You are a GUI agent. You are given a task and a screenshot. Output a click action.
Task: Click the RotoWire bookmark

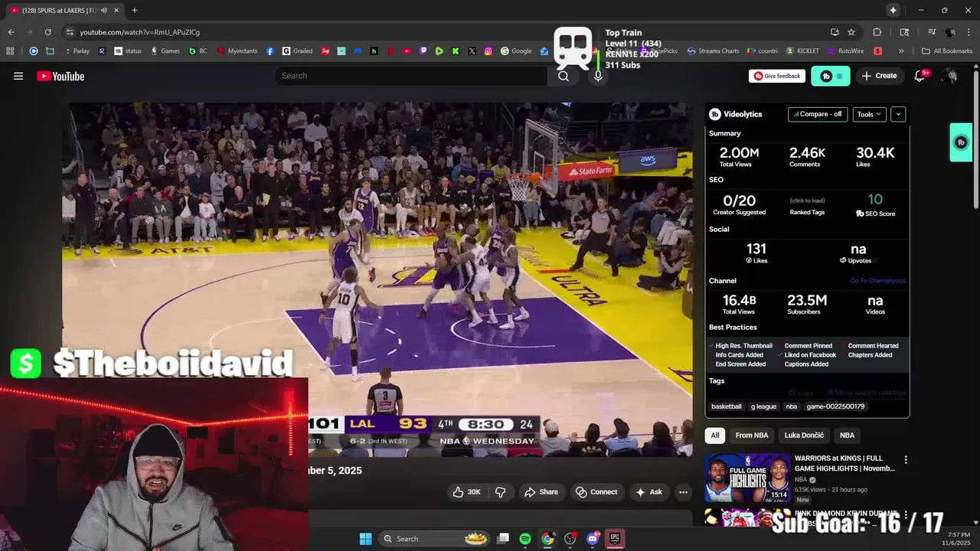845,51
